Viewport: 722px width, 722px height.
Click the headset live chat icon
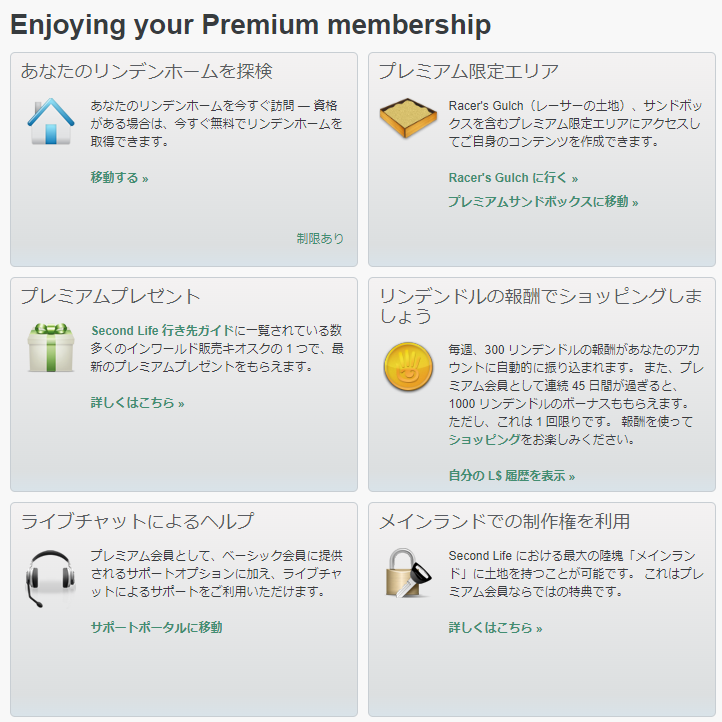coord(50,578)
